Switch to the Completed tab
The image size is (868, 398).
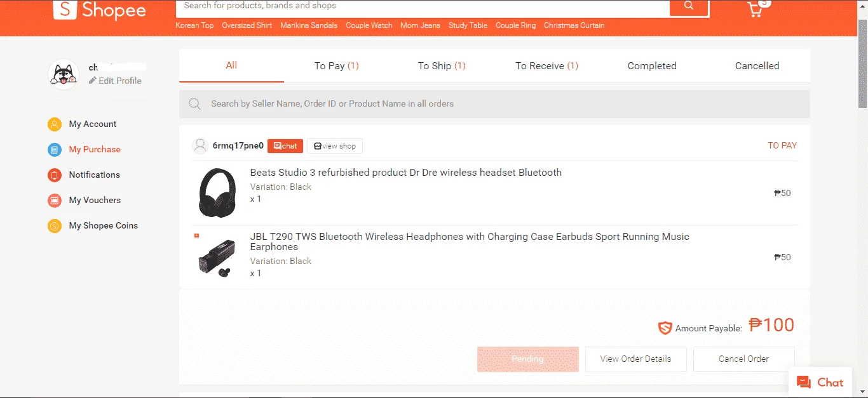point(652,65)
